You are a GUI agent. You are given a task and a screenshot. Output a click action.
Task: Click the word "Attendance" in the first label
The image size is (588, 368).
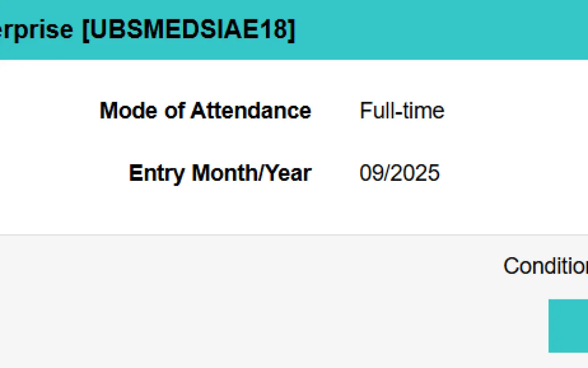tap(251, 110)
